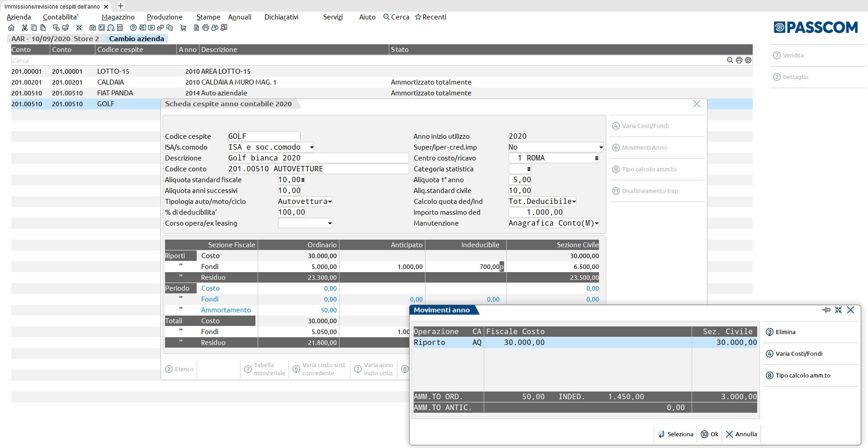Click Ok in Movimenti anno window
The height and width of the screenshot is (448, 868).
point(710,434)
